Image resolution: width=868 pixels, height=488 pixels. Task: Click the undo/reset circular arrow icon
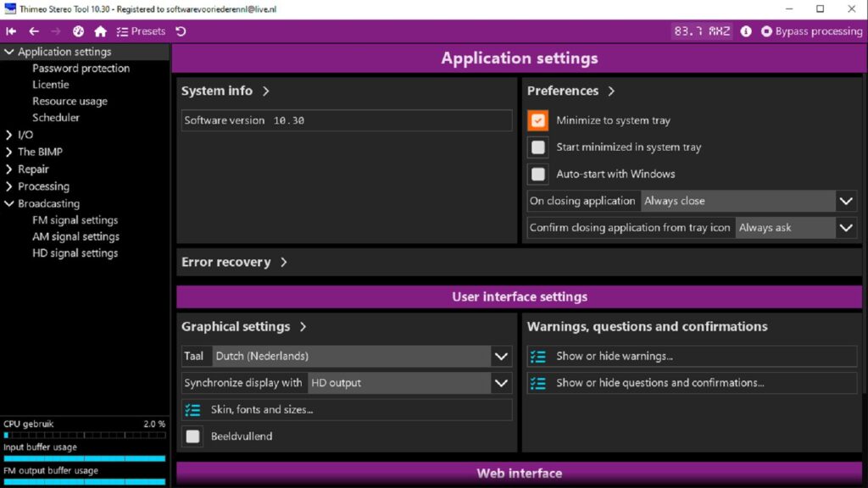click(x=181, y=31)
